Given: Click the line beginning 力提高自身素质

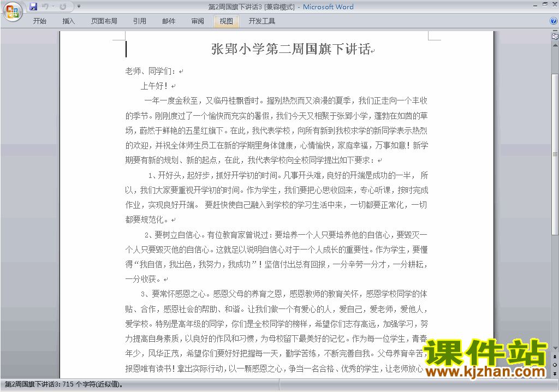Looking at the screenshot, I should [276, 339].
